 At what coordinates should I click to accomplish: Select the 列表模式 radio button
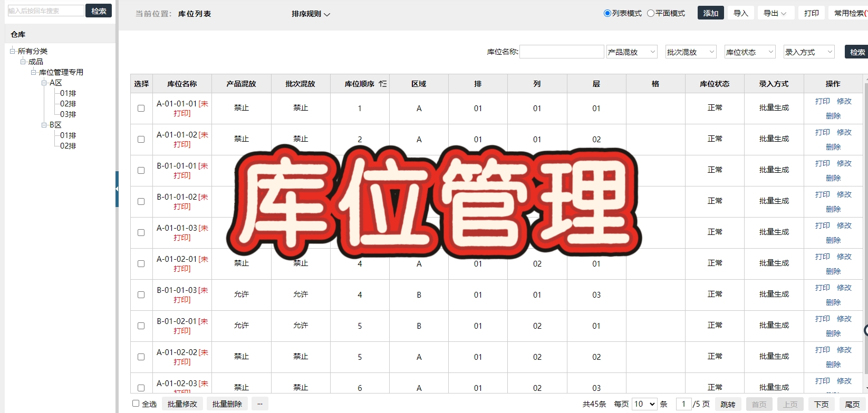(607, 13)
